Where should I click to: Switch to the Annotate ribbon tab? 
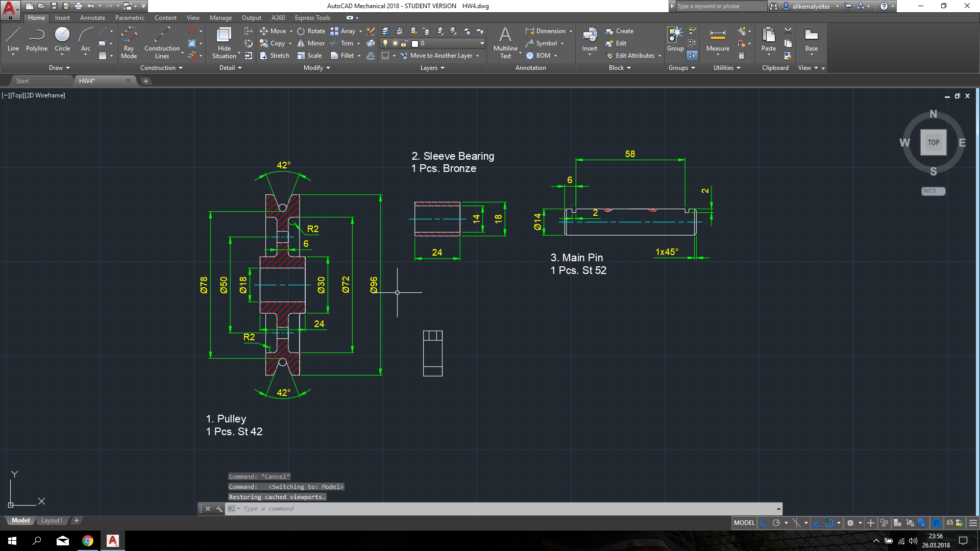92,18
